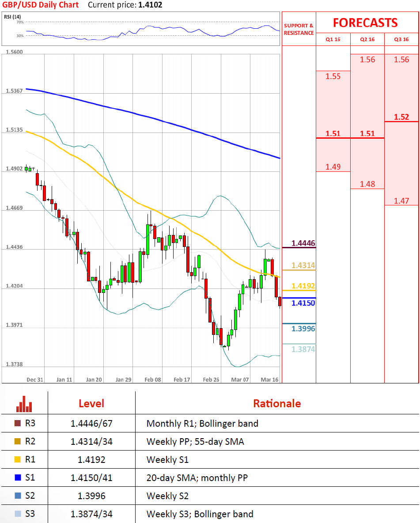Click the R2 amber color swatch
The width and height of the screenshot is (420, 523).
(x=18, y=441)
